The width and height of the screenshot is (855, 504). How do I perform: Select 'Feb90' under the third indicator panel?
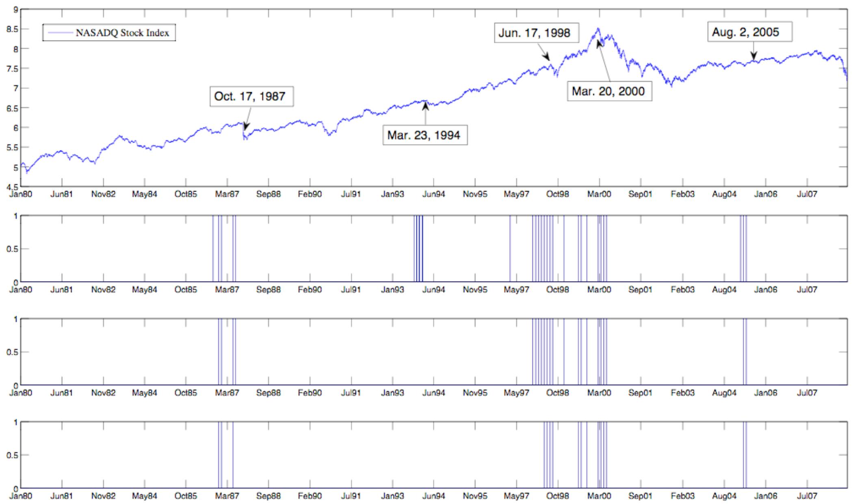tap(310, 393)
